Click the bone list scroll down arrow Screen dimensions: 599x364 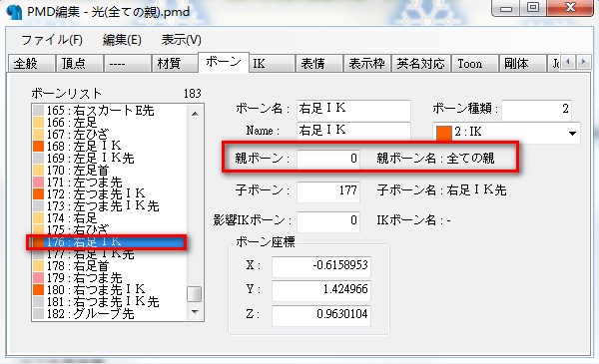coord(195,312)
